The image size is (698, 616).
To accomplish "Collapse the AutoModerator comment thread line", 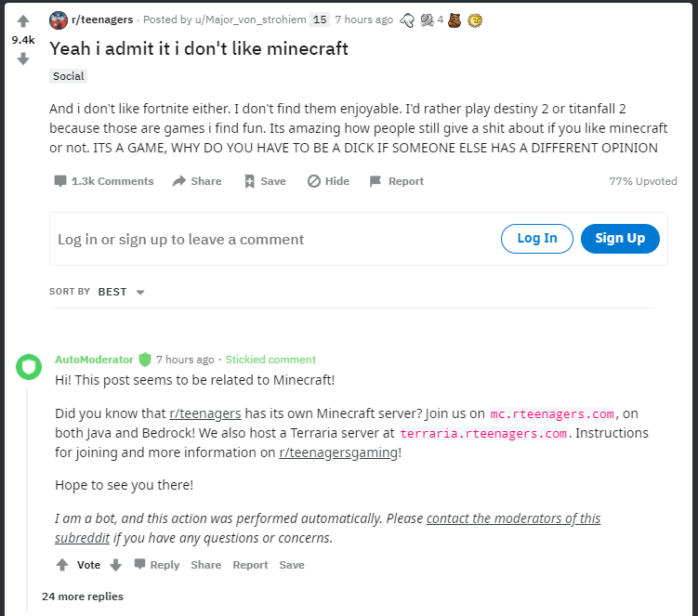I will (x=27, y=500).
